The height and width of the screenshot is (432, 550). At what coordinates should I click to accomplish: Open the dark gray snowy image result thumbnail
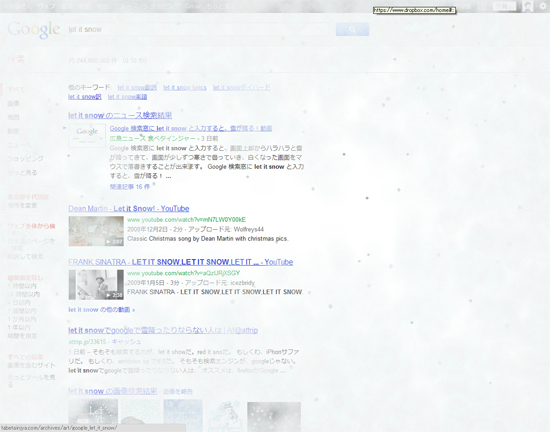click(x=274, y=417)
